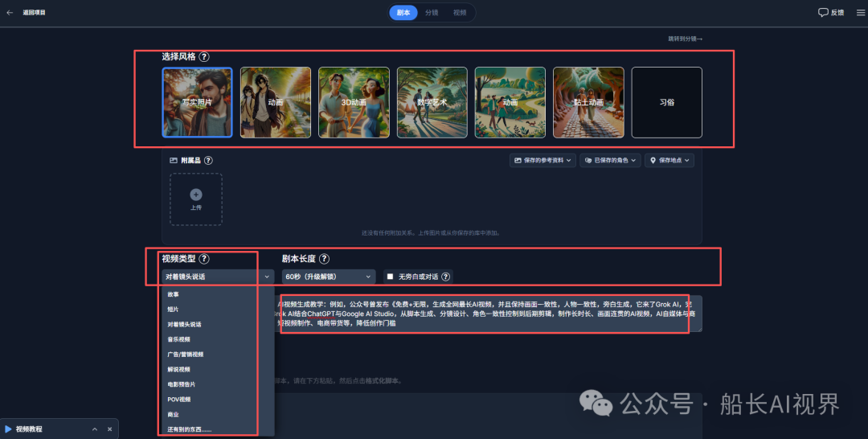
Task: Open the hamburger menu in the top-right corner
Action: click(x=861, y=12)
